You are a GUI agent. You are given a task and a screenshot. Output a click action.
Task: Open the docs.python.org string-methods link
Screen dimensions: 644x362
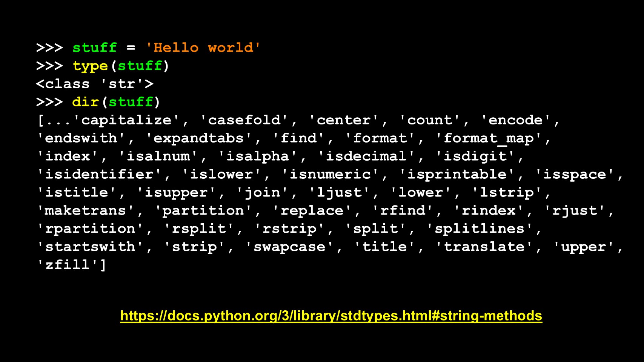(331, 316)
